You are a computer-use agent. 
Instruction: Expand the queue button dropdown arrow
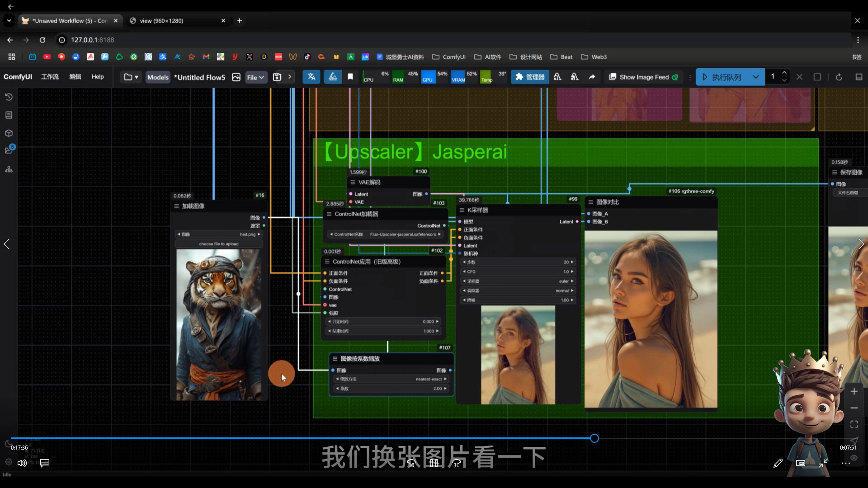click(755, 77)
